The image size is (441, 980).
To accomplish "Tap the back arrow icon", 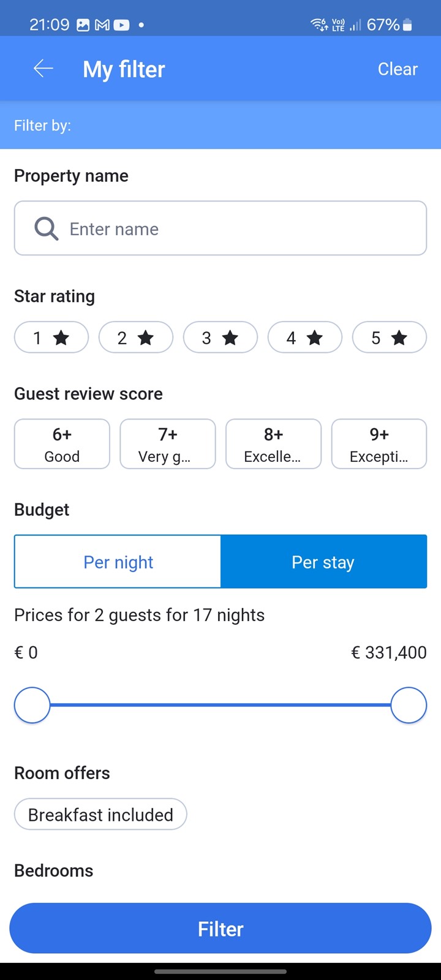I will (x=43, y=69).
